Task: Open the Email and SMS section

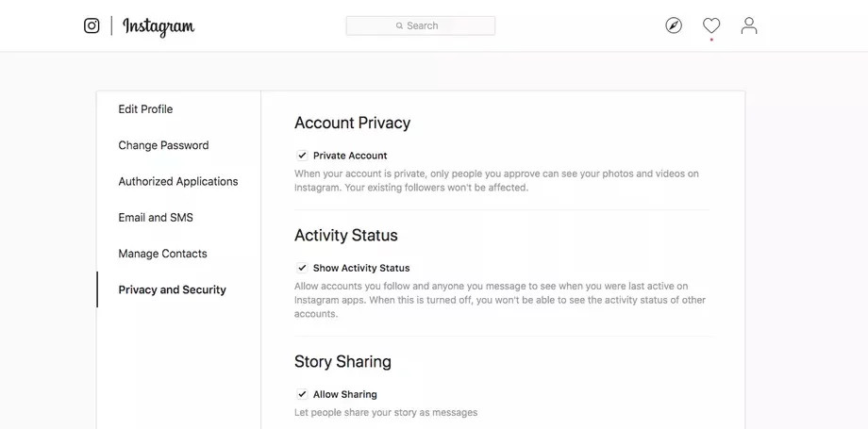Action: [156, 218]
